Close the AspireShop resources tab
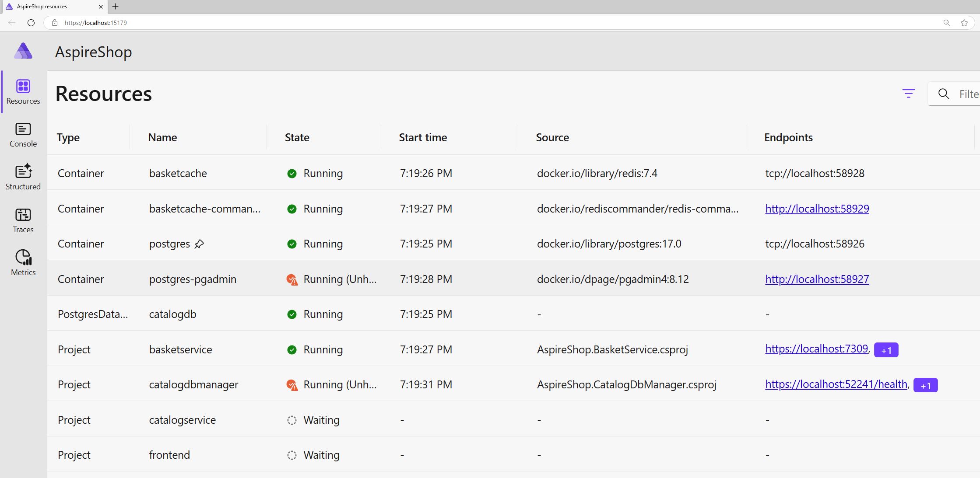 coord(101,7)
